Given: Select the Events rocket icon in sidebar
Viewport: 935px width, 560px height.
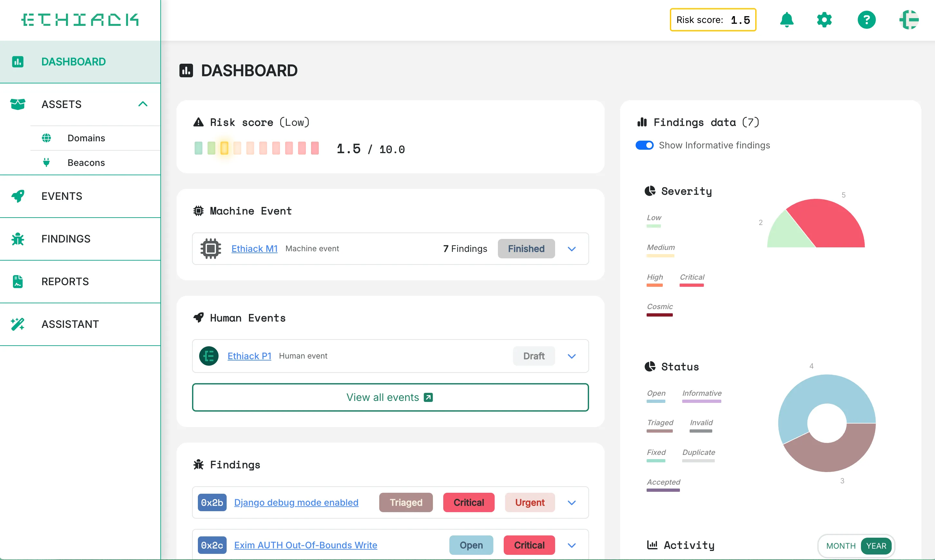Looking at the screenshot, I should click(x=18, y=196).
